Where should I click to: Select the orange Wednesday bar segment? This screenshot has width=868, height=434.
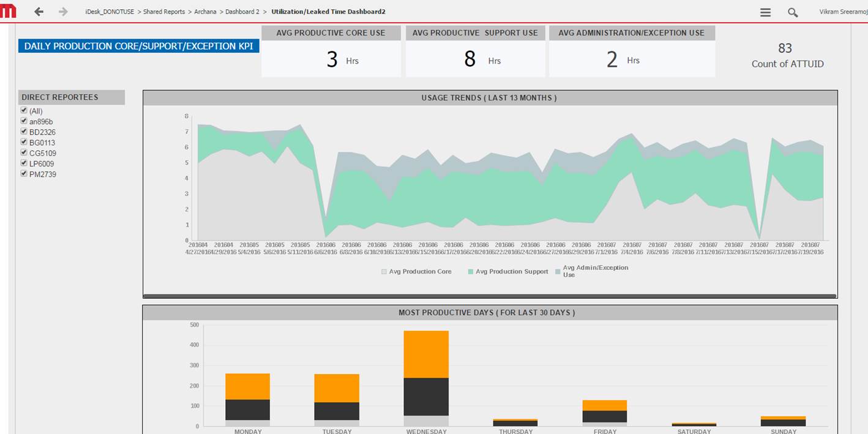point(426,354)
